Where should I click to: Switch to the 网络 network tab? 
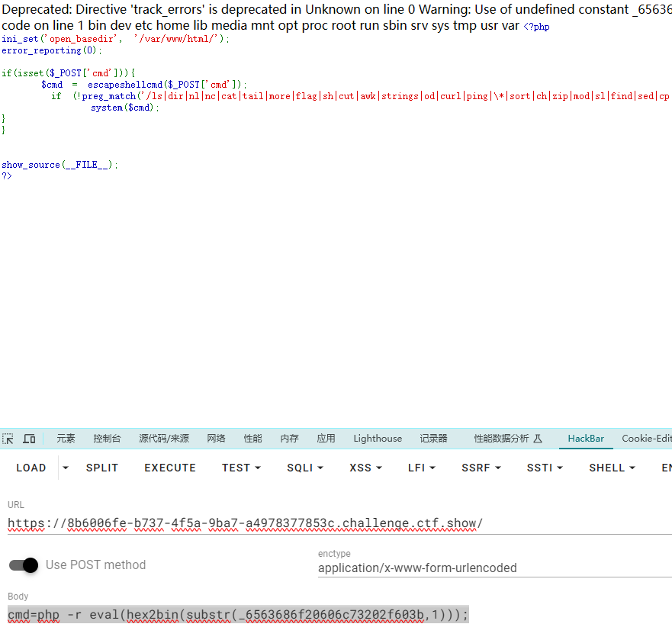coord(216,439)
